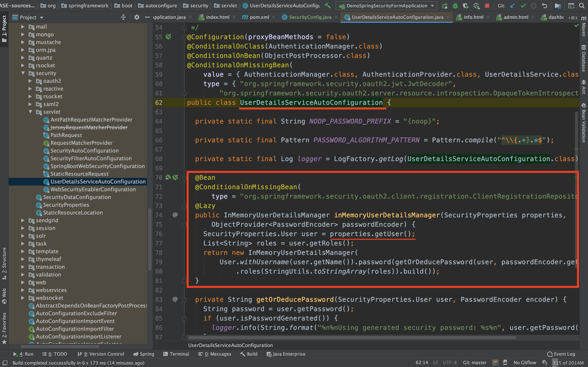Click Git update project arrow
The image size is (588, 367).
pos(512,6)
